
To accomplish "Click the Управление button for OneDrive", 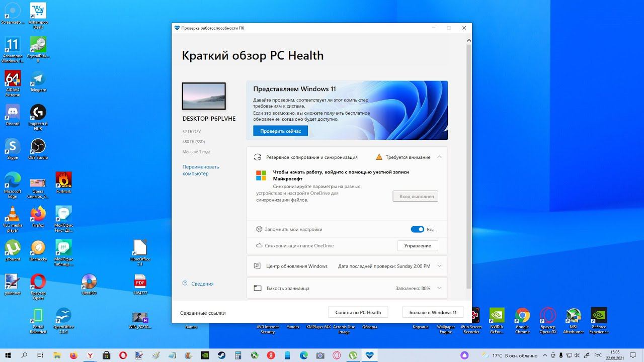I will [418, 246].
